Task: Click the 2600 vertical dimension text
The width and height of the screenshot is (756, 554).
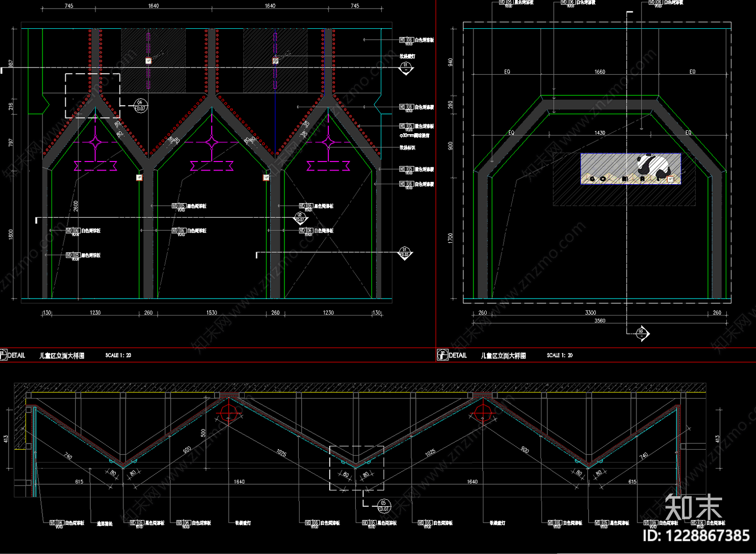Action: click(x=76, y=206)
